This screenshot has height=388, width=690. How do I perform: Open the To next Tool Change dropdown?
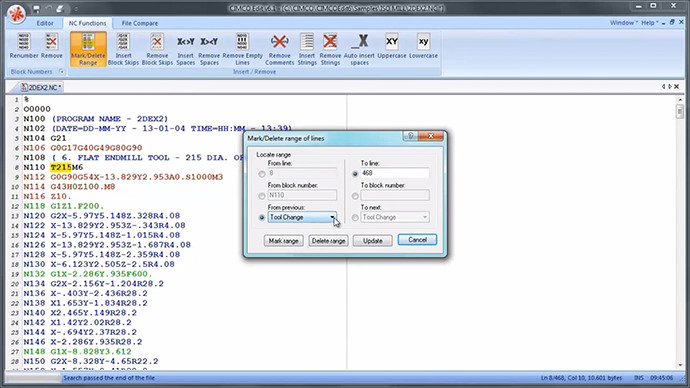[x=395, y=217]
